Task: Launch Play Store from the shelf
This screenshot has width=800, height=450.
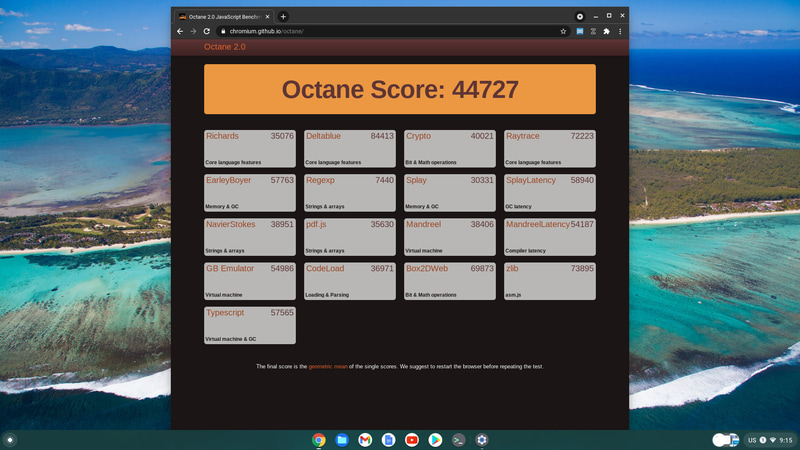Action: tap(435, 440)
